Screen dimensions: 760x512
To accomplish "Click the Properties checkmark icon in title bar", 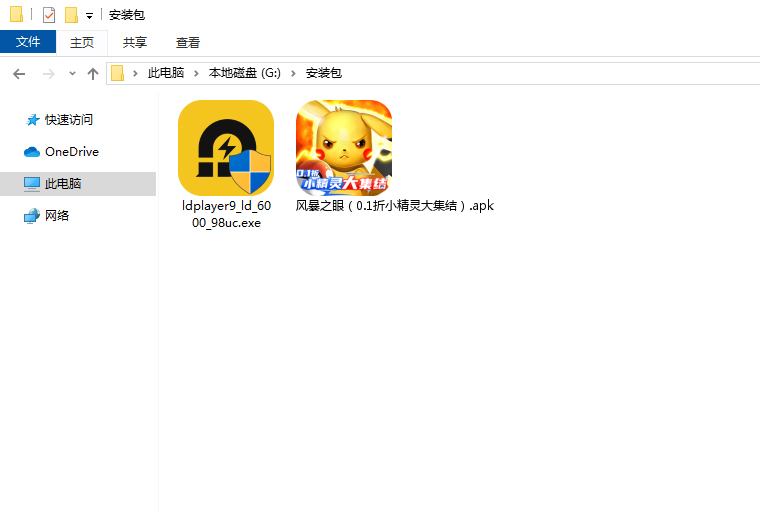I will coord(48,15).
